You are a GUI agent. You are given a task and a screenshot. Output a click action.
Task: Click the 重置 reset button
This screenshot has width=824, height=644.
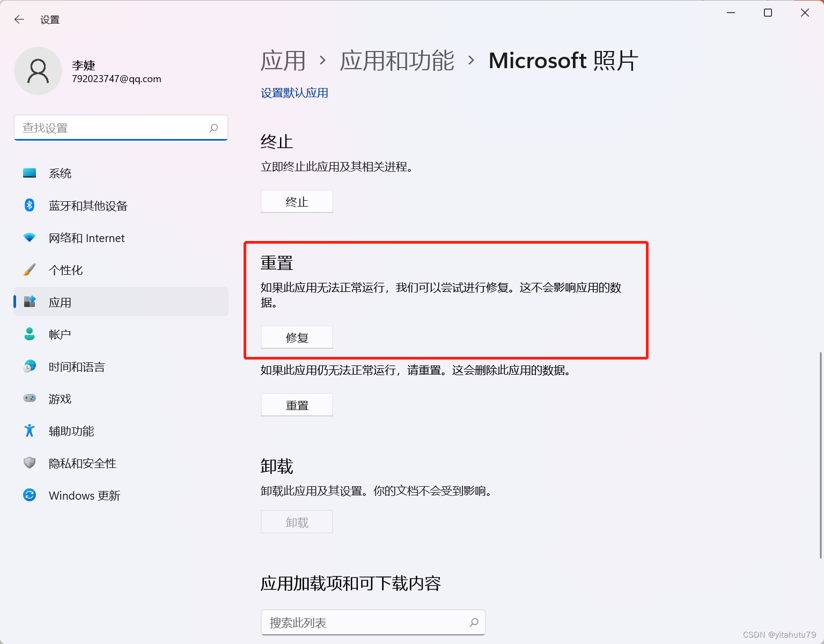[297, 405]
